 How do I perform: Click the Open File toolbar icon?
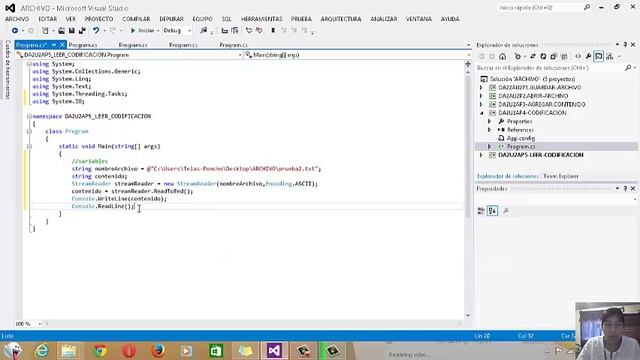pos(61,31)
